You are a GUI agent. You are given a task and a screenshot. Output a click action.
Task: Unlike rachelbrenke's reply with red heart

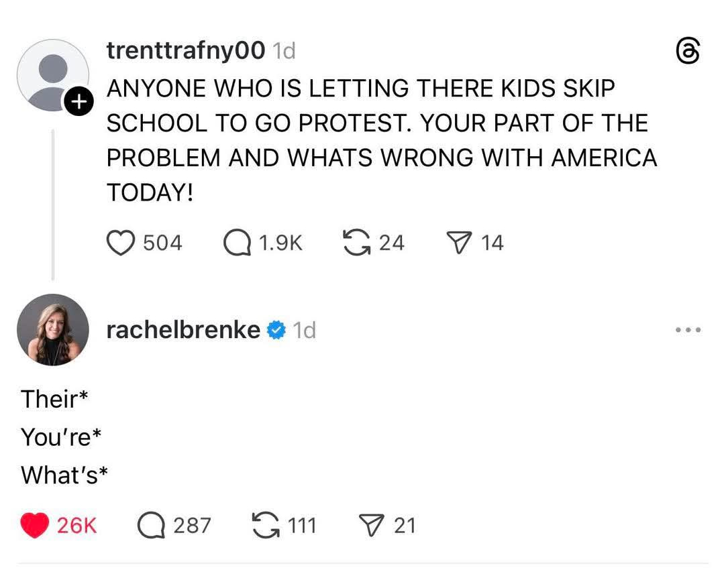[34, 525]
